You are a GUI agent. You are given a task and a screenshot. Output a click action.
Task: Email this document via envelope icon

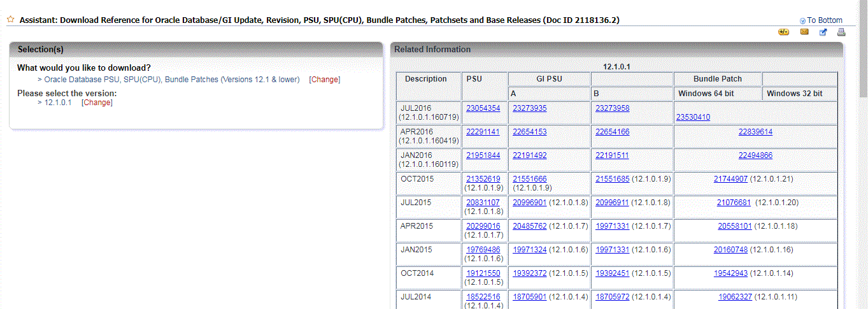(x=804, y=32)
